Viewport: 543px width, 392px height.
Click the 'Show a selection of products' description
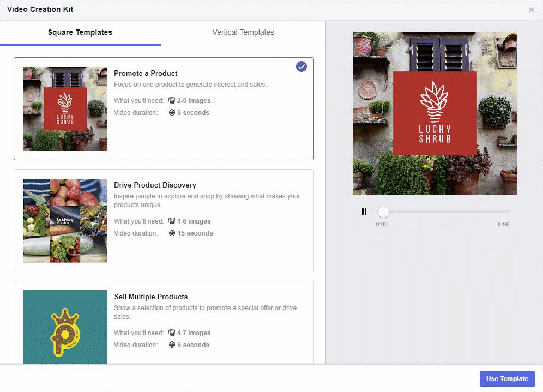(206, 312)
